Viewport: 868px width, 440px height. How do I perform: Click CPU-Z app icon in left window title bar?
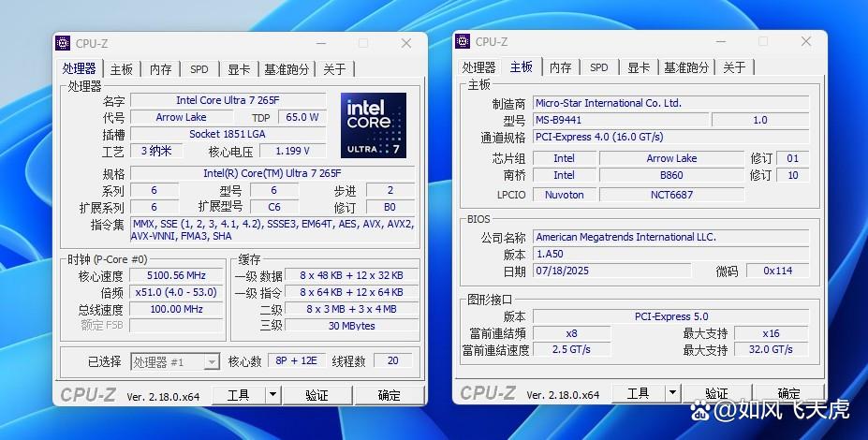[x=63, y=43]
